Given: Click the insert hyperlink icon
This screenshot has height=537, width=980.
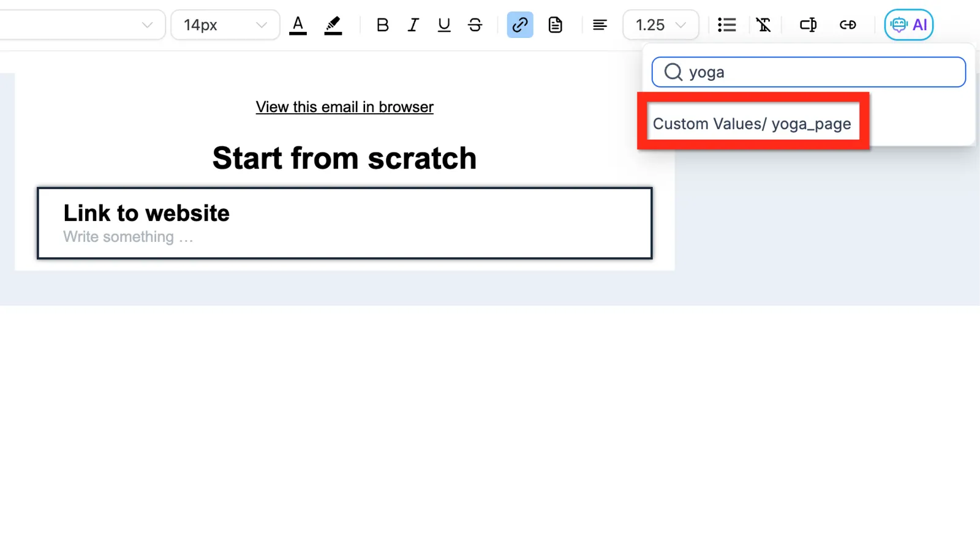Looking at the screenshot, I should click(x=848, y=25).
